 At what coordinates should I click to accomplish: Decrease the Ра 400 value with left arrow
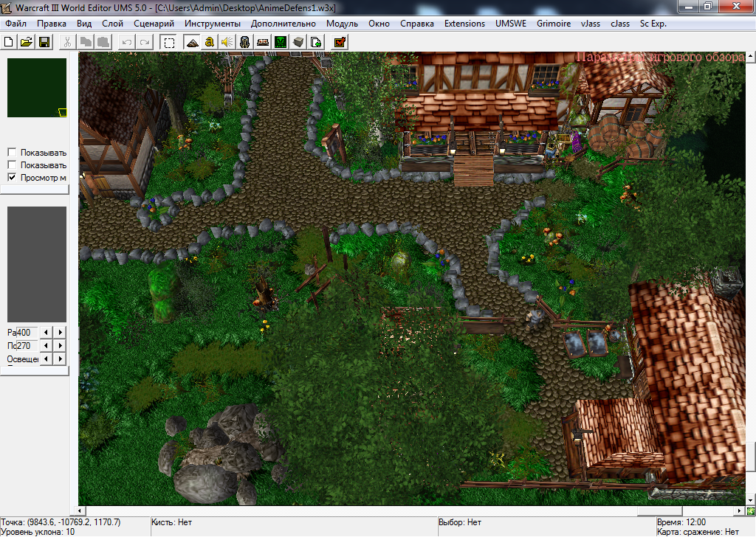tap(46, 333)
